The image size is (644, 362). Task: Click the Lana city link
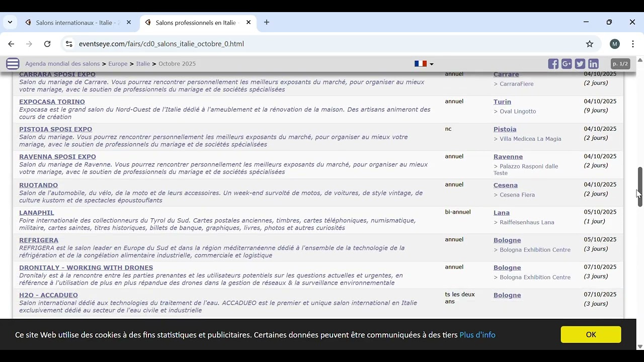point(502,213)
